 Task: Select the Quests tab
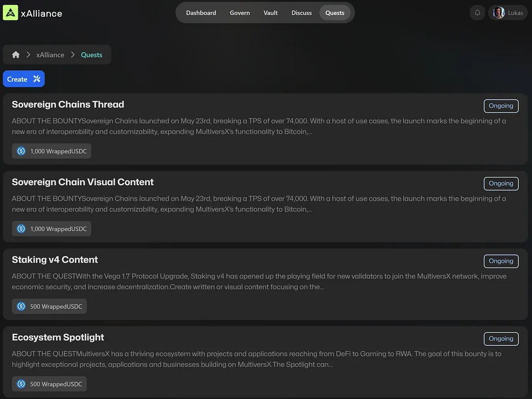tap(335, 13)
